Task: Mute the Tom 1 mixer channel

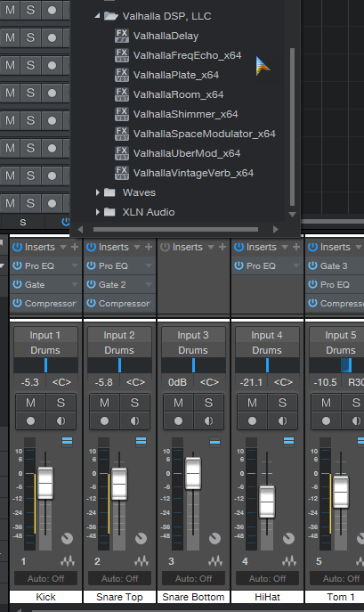Action: click(326, 403)
